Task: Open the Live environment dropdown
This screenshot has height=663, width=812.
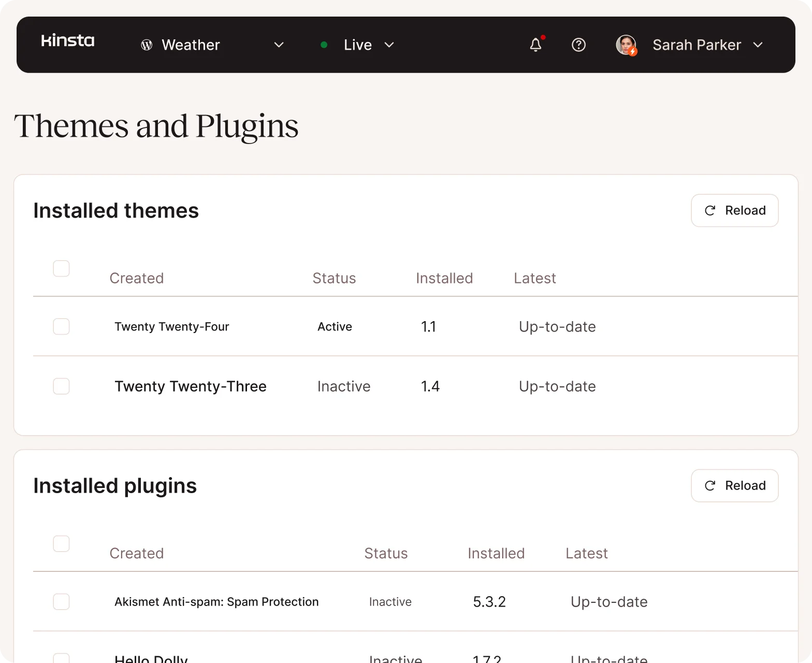Action: point(389,45)
